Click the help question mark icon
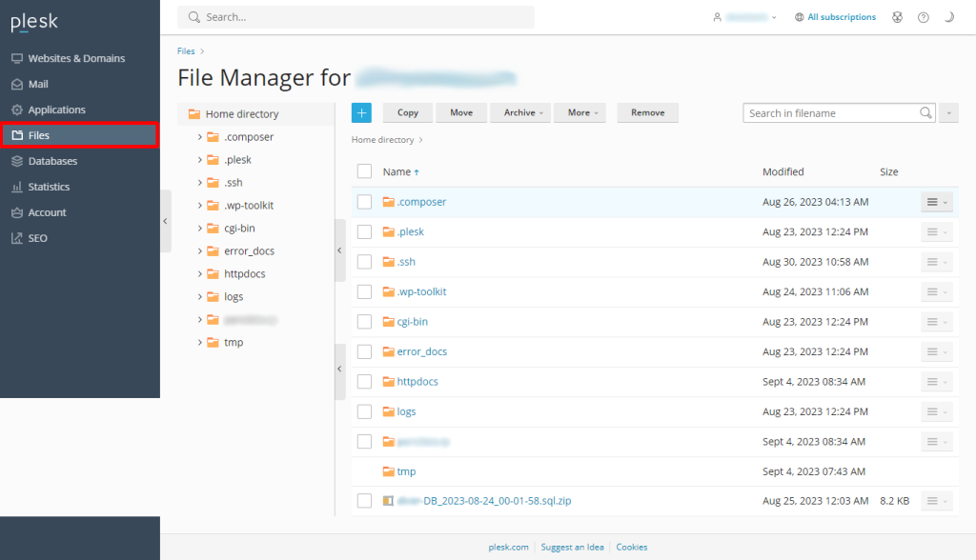This screenshot has width=976, height=560. [x=923, y=17]
